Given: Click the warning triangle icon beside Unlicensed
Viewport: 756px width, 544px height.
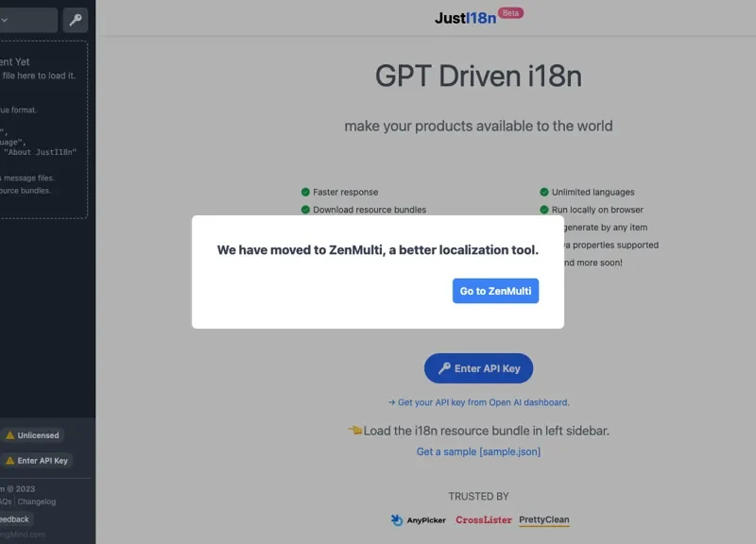Looking at the screenshot, I should pyautogui.click(x=9, y=435).
